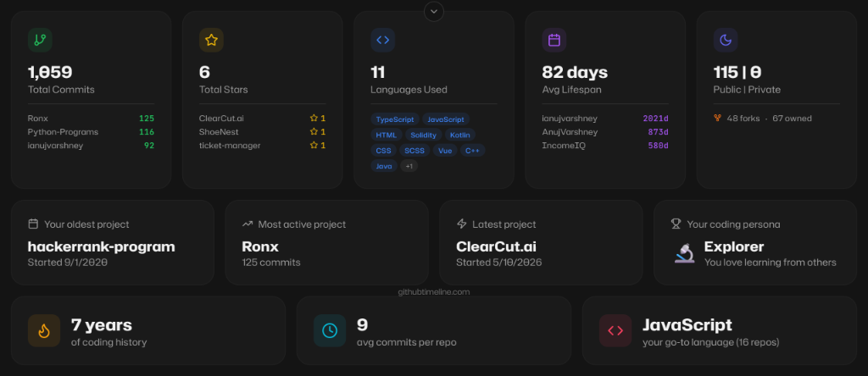Click ianujvarshney in the Total Commits card
This screenshot has width=868, height=376.
[55, 146]
